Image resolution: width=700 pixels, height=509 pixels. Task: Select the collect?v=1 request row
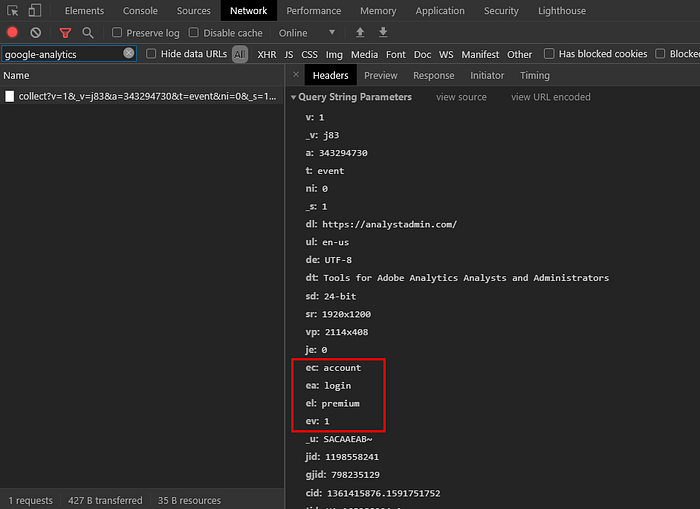tap(142, 96)
